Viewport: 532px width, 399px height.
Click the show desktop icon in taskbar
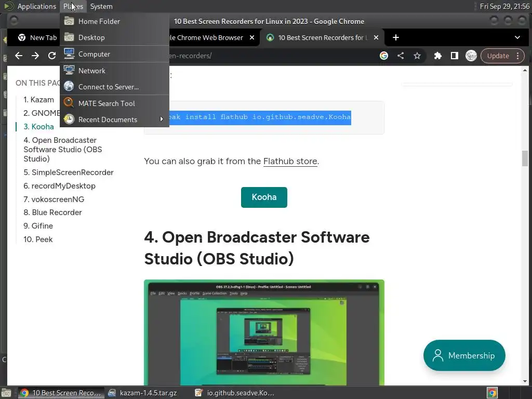pos(6,393)
